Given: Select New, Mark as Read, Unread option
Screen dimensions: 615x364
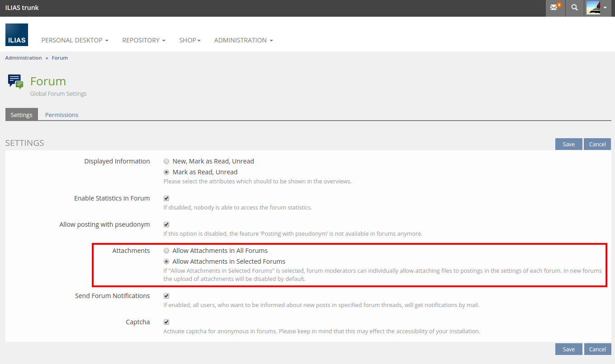Looking at the screenshot, I should pyautogui.click(x=166, y=161).
